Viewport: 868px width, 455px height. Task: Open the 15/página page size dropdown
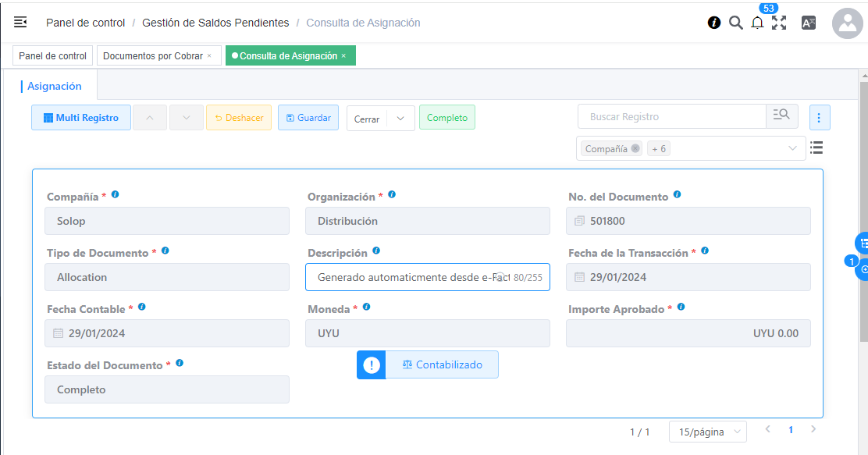coord(707,432)
